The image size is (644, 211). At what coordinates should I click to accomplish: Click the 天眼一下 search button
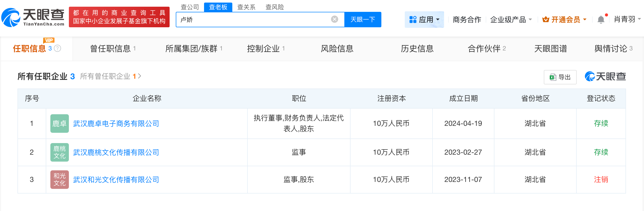point(363,20)
